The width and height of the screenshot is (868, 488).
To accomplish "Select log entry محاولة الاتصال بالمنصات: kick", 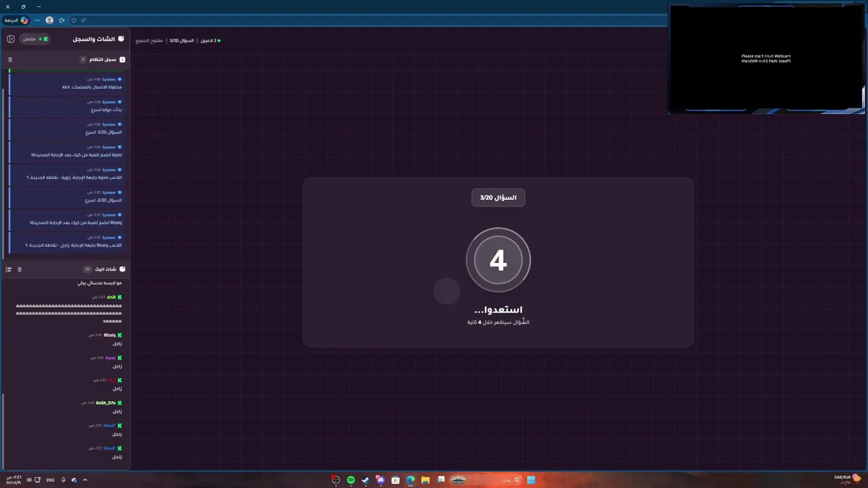I will click(66, 83).
